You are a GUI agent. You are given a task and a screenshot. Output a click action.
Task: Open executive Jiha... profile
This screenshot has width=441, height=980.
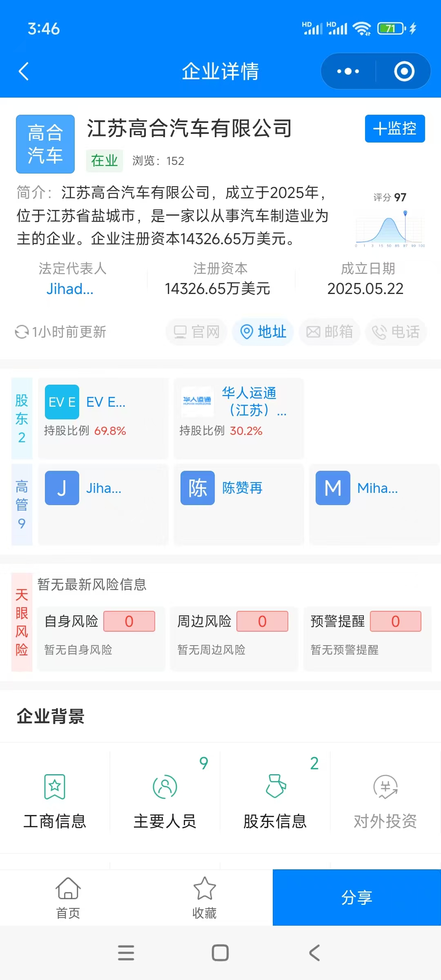pos(103,505)
